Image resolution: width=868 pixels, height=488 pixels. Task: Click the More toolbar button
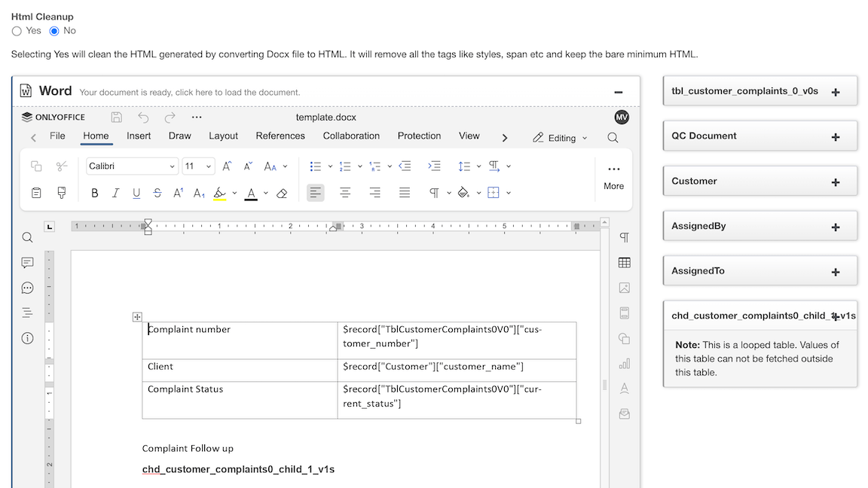coord(613,176)
